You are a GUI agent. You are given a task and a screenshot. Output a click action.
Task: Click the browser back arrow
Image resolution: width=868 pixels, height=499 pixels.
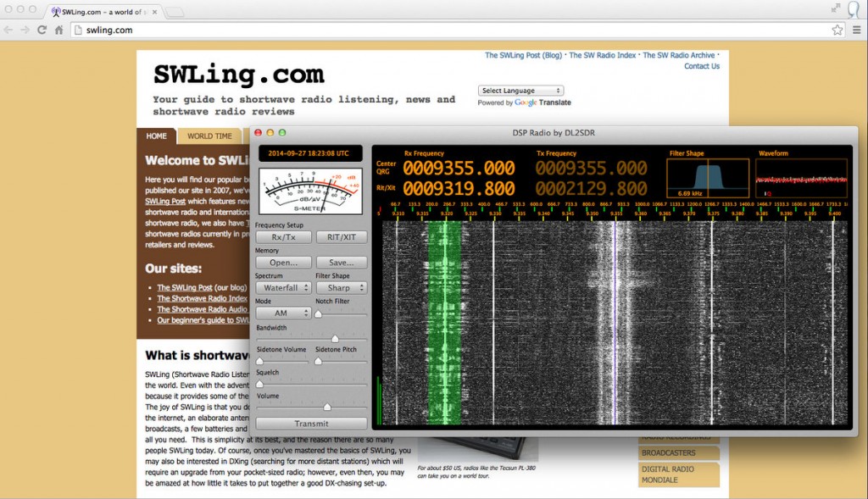pos(8,30)
